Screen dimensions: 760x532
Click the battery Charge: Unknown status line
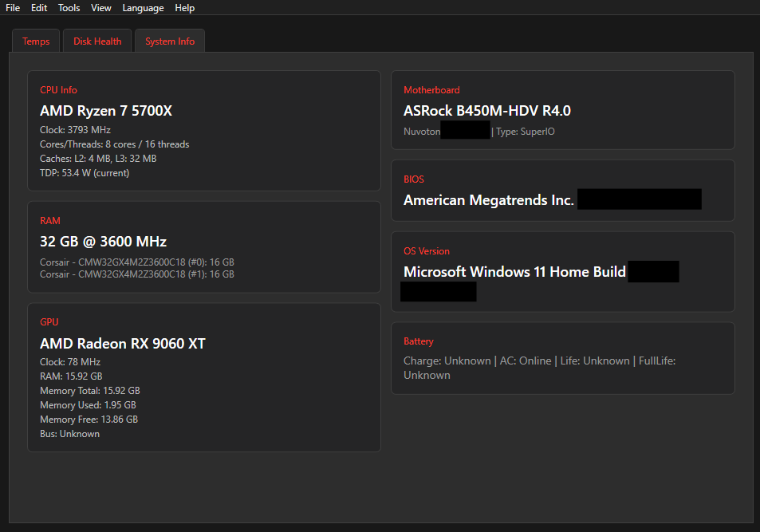coord(539,368)
